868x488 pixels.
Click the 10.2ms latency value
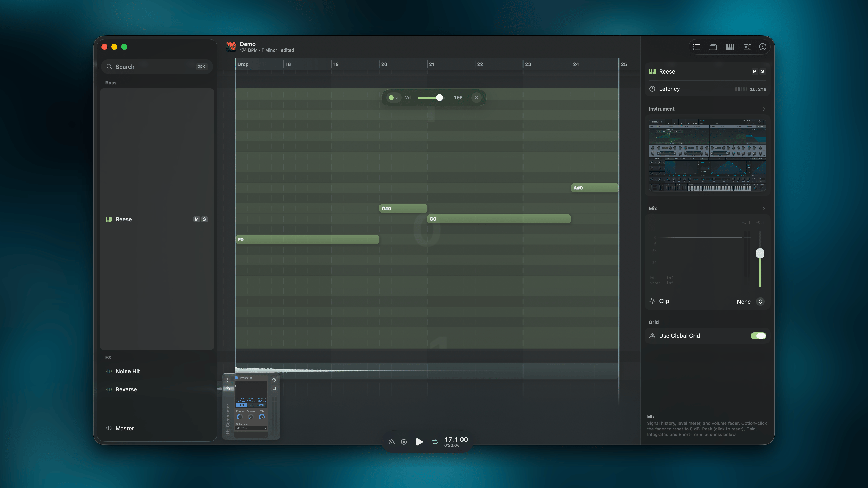(758, 89)
